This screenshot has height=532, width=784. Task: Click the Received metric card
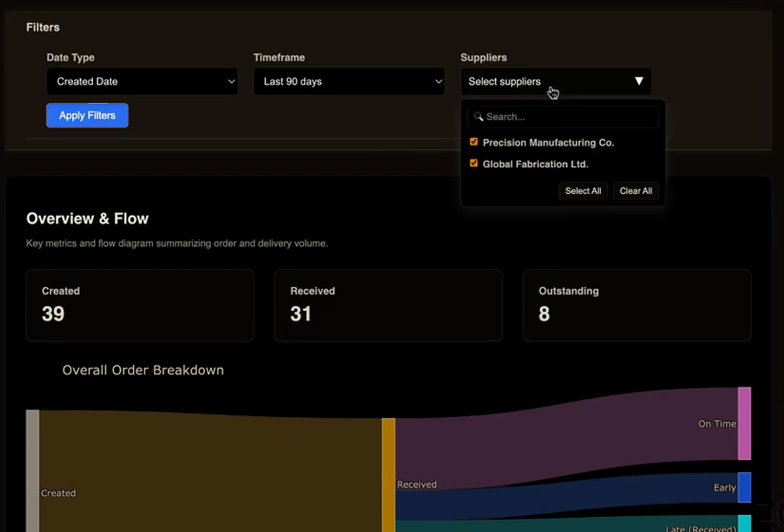pyautogui.click(x=388, y=305)
